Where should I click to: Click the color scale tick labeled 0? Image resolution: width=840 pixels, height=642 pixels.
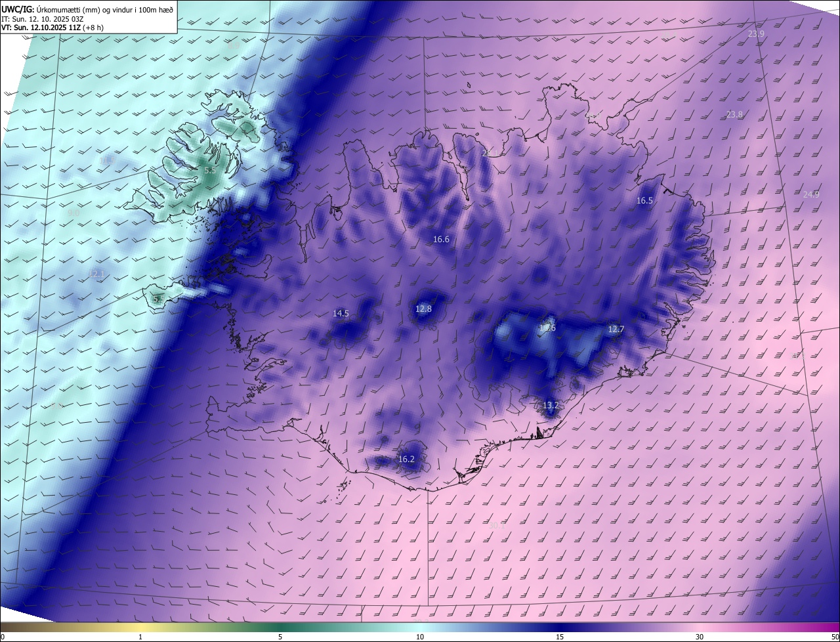(x=3, y=637)
